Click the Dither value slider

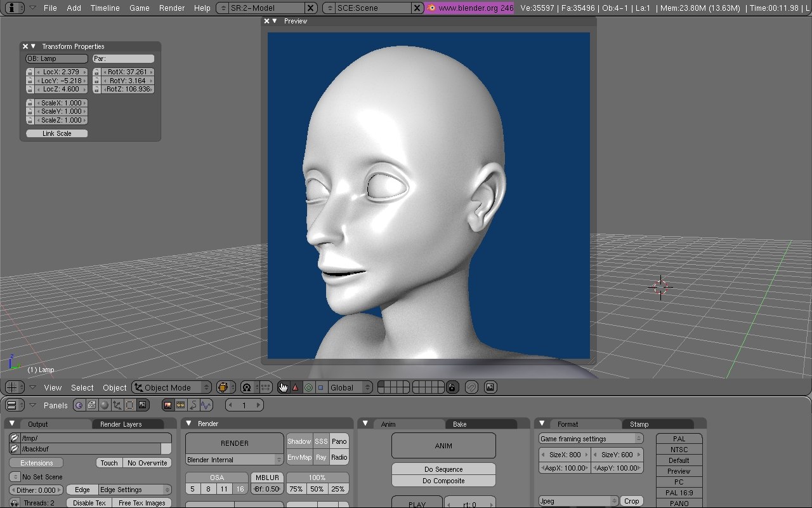pyautogui.click(x=36, y=490)
